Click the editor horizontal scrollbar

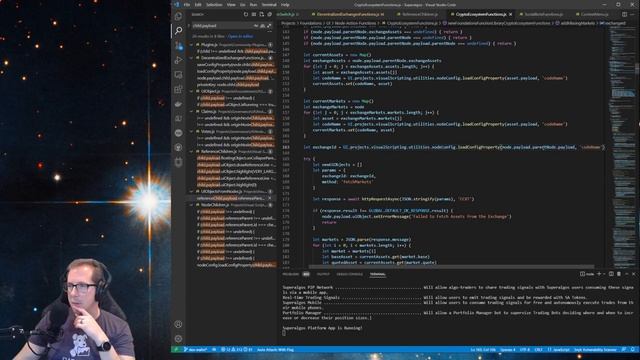point(451,267)
